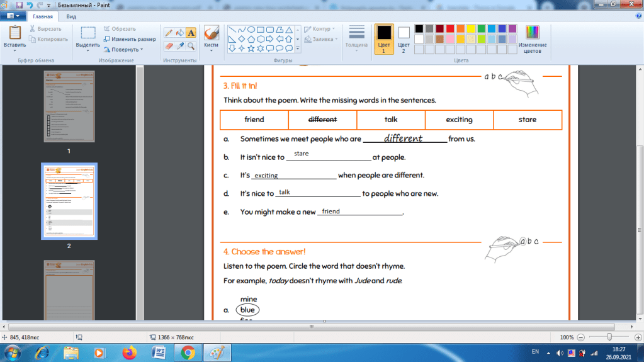
Task: Choose the Eraser tool
Action: tap(169, 46)
